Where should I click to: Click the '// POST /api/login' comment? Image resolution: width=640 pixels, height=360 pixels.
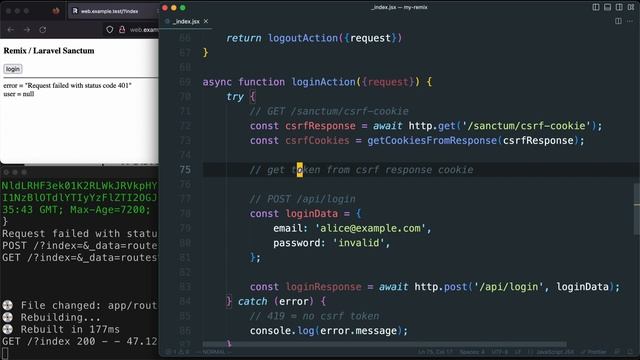pos(302,199)
